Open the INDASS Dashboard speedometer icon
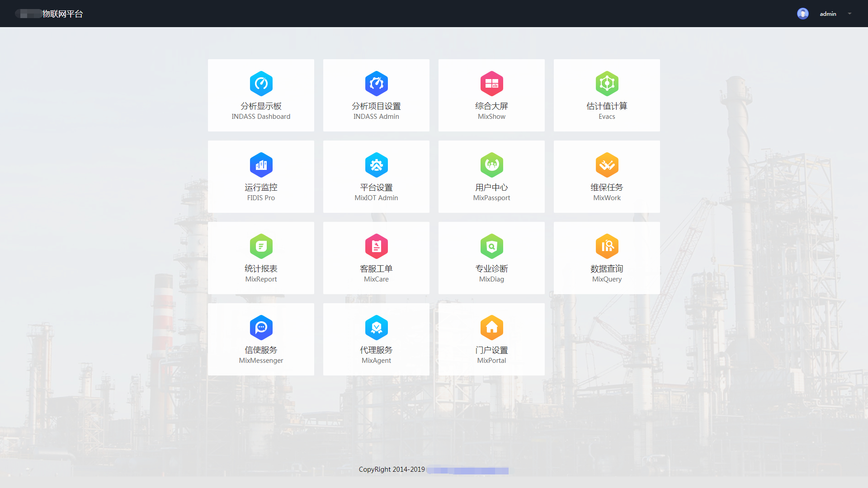868x488 pixels. (261, 84)
